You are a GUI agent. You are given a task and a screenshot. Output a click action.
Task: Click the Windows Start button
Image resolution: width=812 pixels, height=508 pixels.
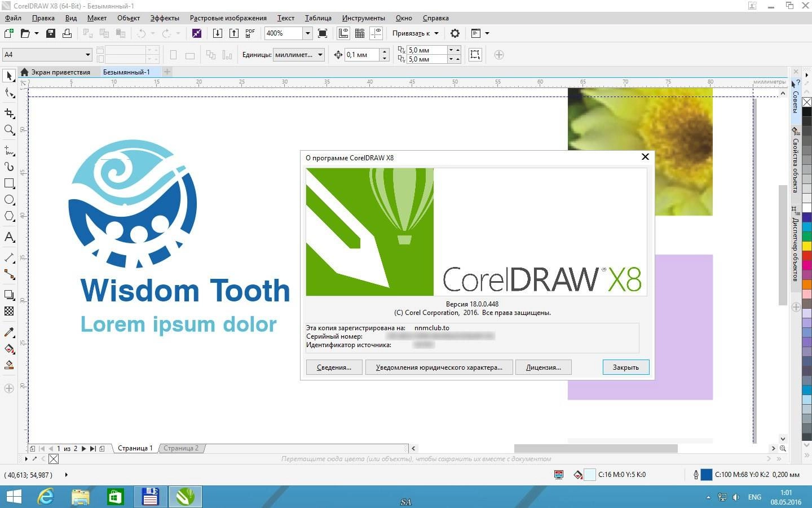coord(14,497)
